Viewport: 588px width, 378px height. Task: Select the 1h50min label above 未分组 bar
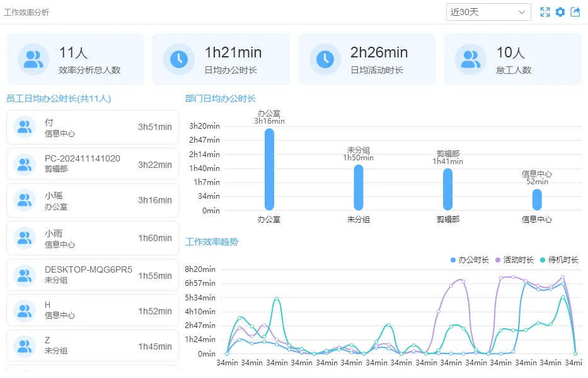click(x=359, y=158)
